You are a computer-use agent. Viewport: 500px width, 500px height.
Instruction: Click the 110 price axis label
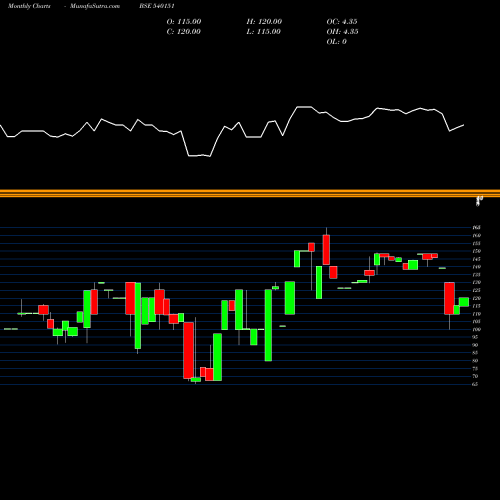pyautogui.click(x=476, y=314)
